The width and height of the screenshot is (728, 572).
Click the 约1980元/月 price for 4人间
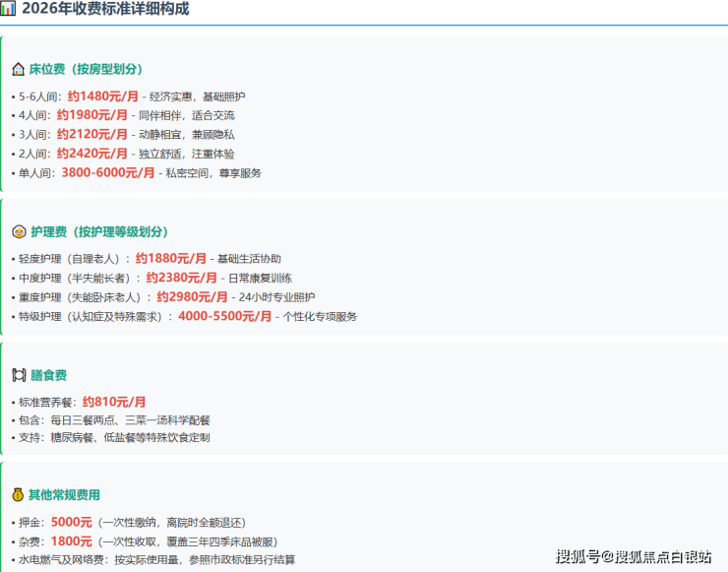[92, 115]
